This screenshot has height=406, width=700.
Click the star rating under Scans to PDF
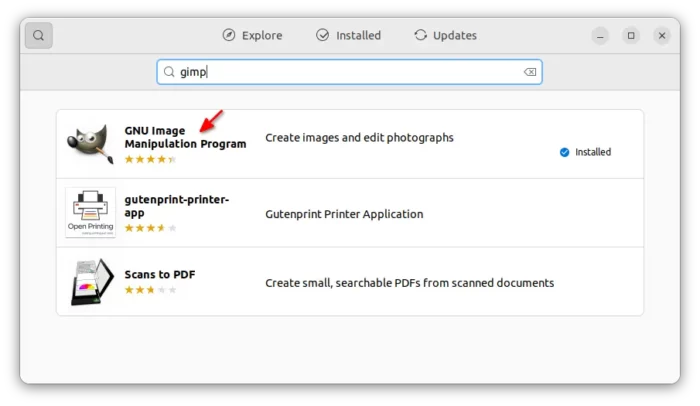150,290
